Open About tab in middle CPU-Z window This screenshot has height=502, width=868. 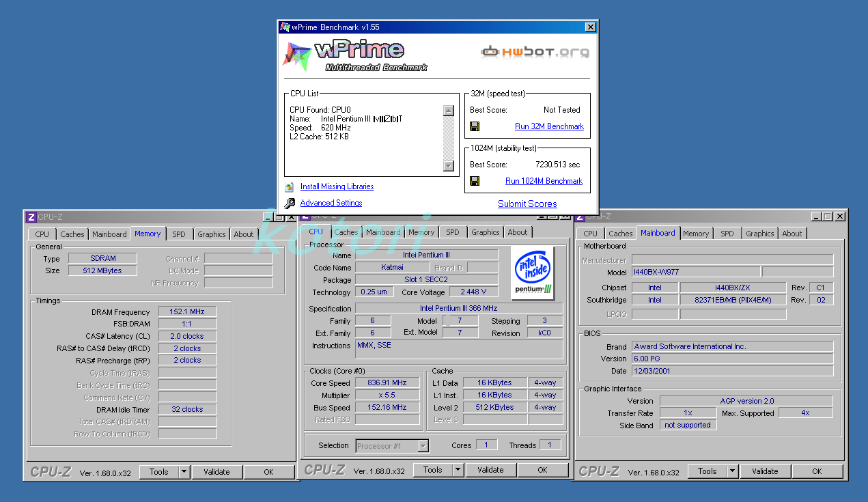click(x=518, y=232)
